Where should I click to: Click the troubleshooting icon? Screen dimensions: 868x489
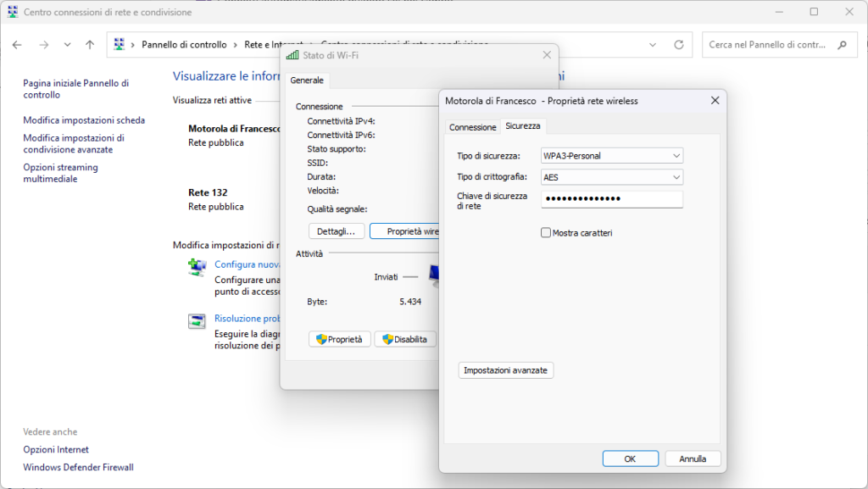coord(197,321)
